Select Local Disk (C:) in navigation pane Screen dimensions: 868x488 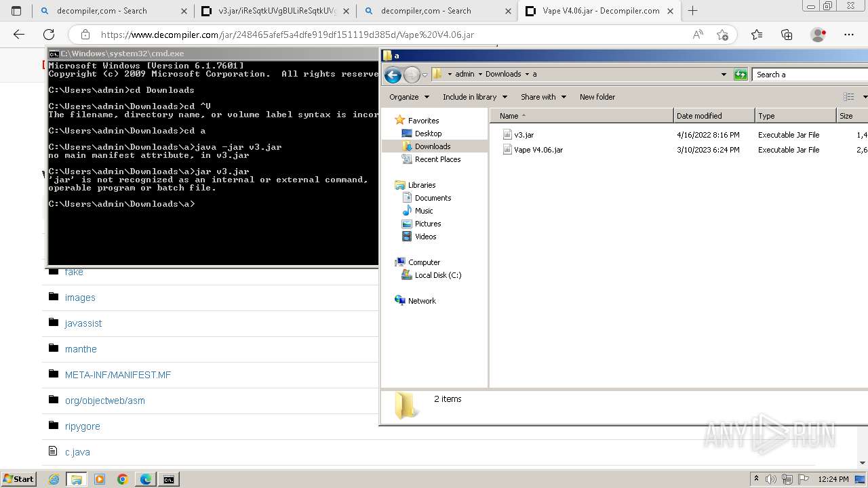437,275
